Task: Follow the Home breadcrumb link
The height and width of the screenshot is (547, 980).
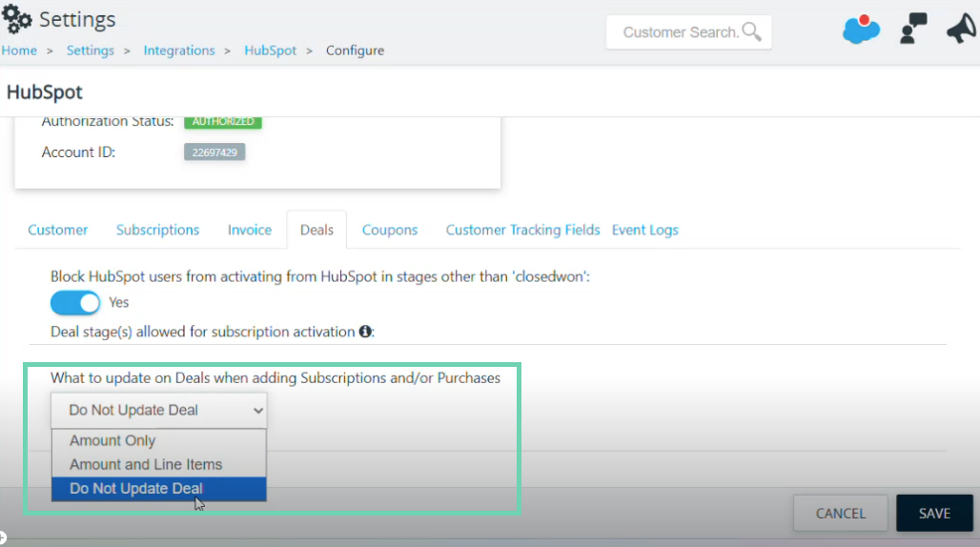Action: pyautogui.click(x=19, y=51)
